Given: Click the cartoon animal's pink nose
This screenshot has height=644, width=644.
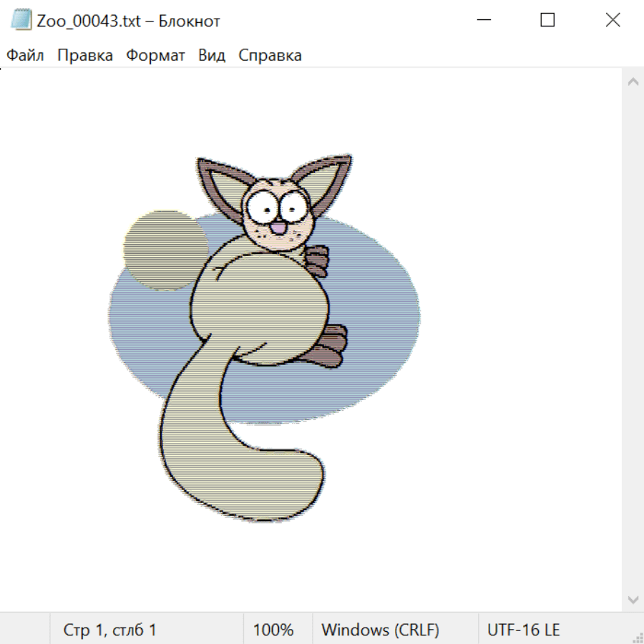Looking at the screenshot, I should [278, 228].
